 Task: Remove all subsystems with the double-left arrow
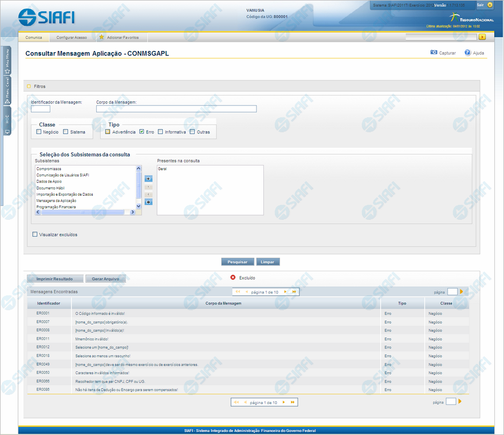(x=148, y=202)
